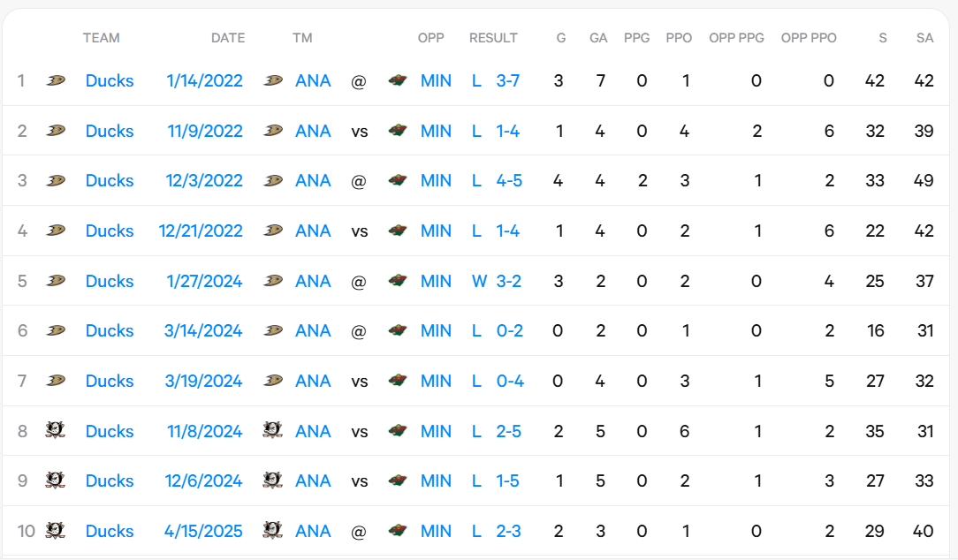The width and height of the screenshot is (958, 560).
Task: Sort by the DATE column header
Action: point(228,38)
